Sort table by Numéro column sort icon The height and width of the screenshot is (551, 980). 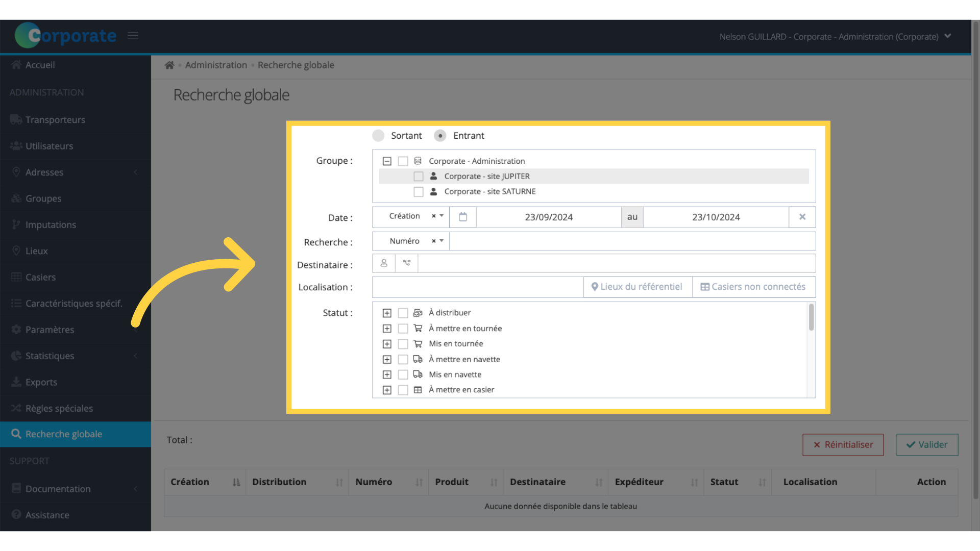419,483
